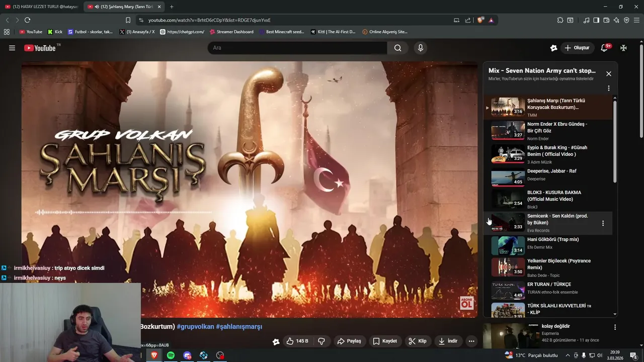
Task: Go back in browser history
Action: (7, 20)
